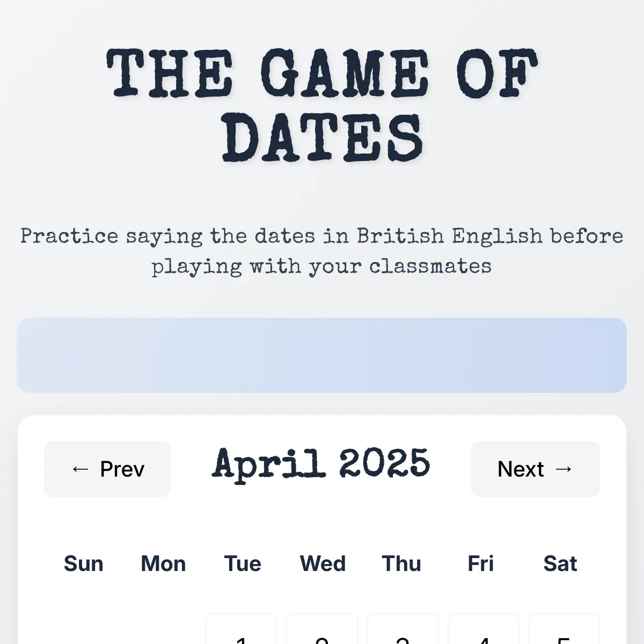Screen dimensions: 644x644
Task: Click the April 2025 month heading
Action: click(x=321, y=464)
